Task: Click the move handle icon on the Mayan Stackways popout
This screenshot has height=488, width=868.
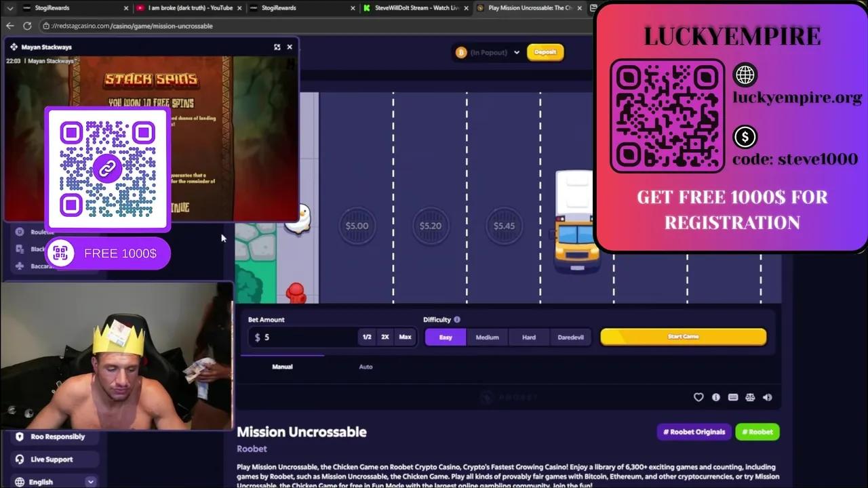Action: coord(14,47)
